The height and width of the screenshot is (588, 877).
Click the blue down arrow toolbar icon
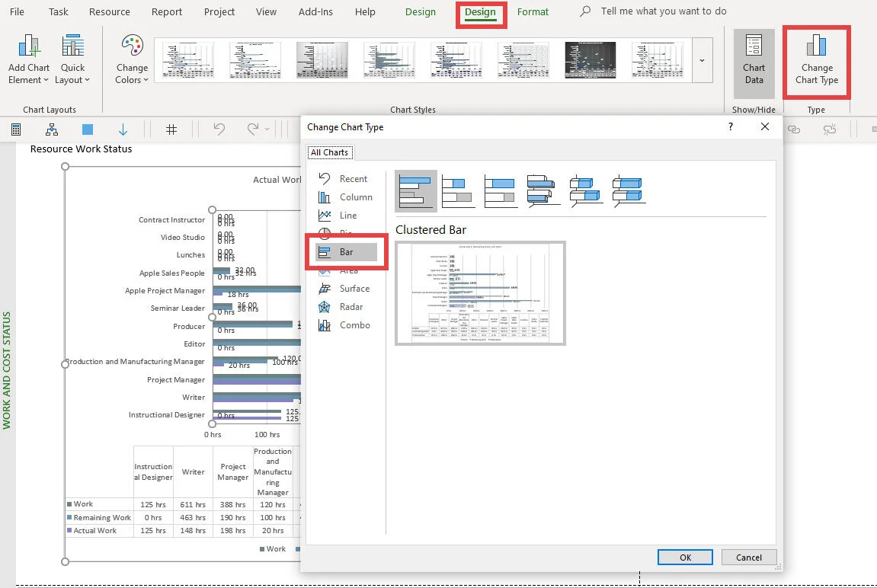(x=123, y=129)
